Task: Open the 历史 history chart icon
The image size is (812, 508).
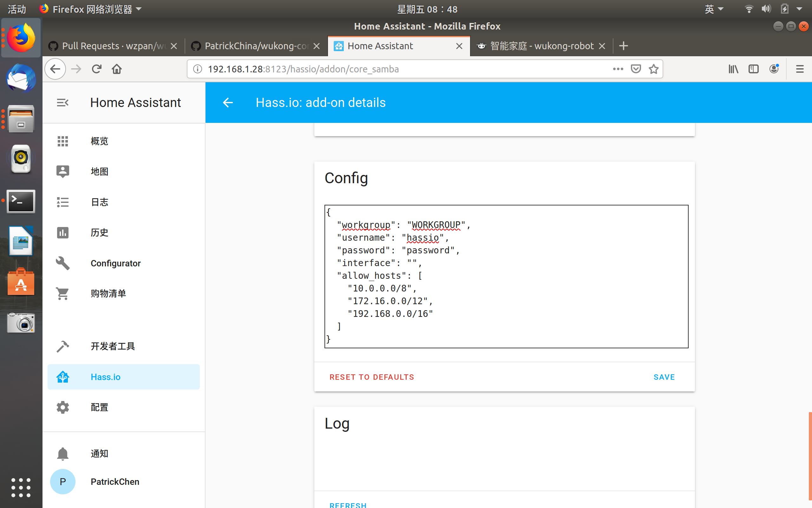Action: [63, 232]
